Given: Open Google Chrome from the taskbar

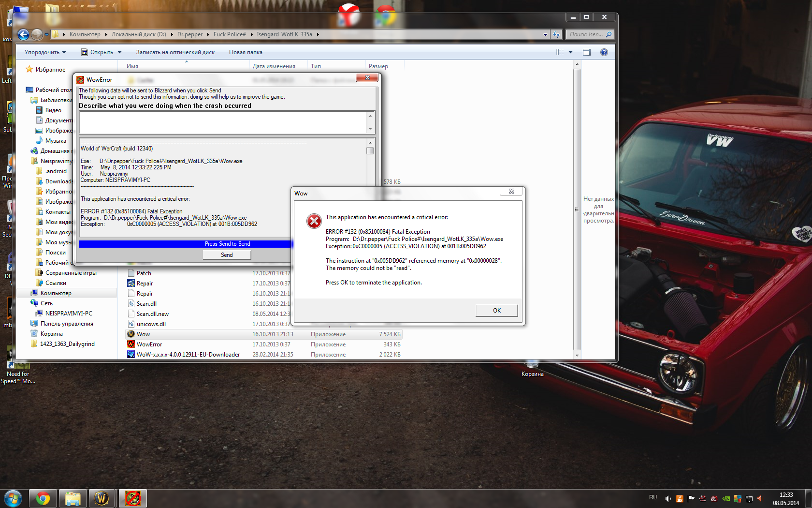Looking at the screenshot, I should pos(43,498).
